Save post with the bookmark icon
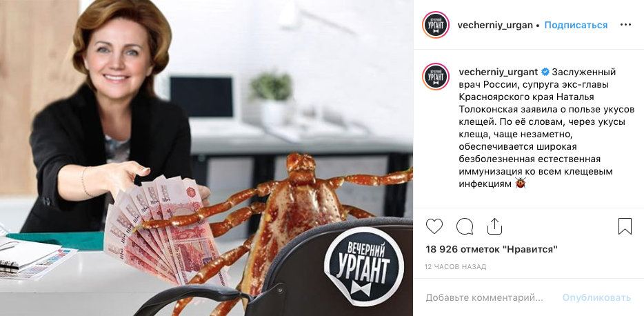This screenshot has height=316, width=644. [x=625, y=226]
